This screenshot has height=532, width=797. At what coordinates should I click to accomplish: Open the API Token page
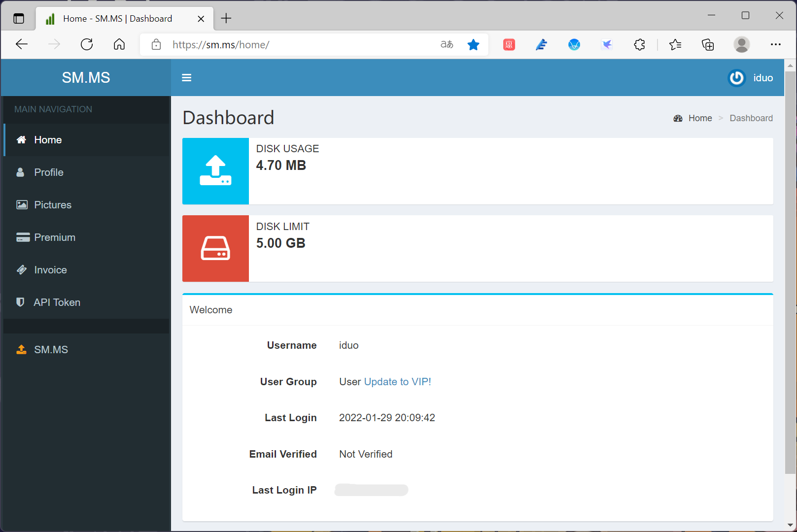(x=57, y=302)
